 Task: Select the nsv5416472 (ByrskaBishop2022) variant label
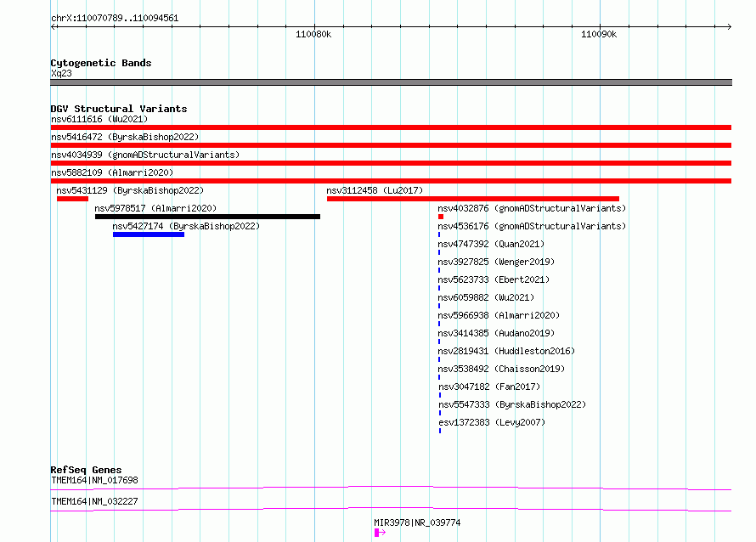[125, 137]
